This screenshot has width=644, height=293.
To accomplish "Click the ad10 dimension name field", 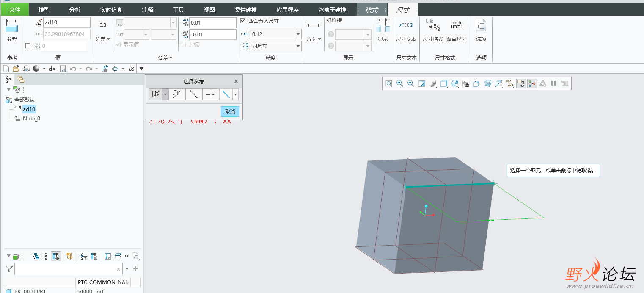I will (66, 22).
